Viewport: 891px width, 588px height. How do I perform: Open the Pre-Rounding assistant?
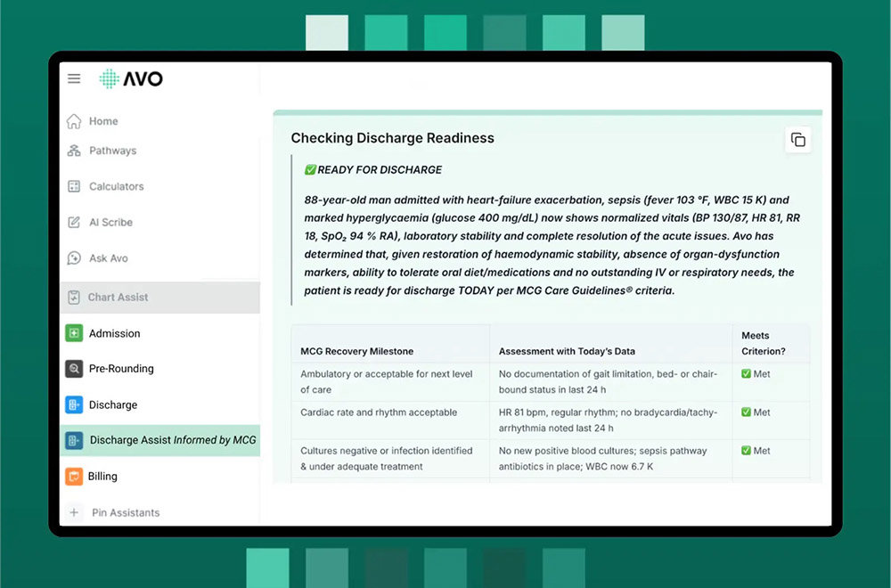point(121,369)
